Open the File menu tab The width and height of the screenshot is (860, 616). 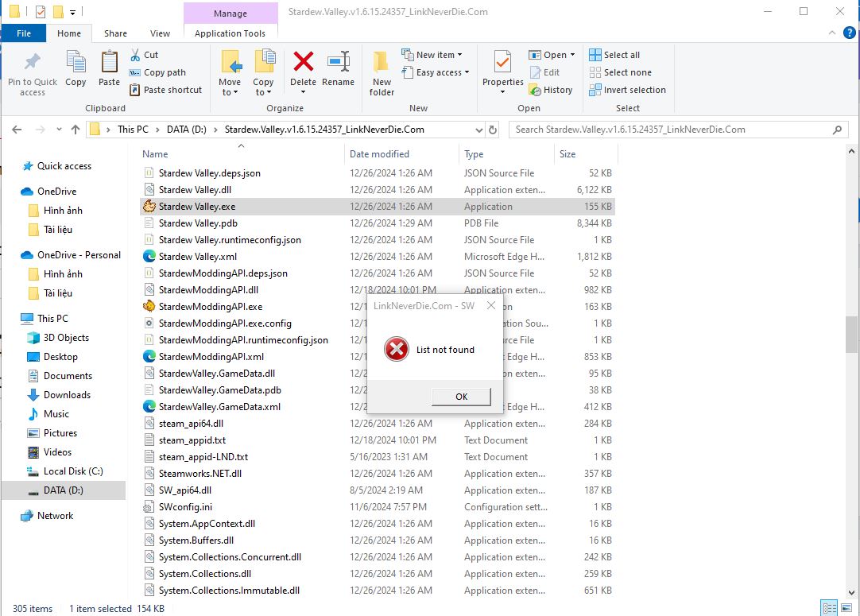pos(24,33)
